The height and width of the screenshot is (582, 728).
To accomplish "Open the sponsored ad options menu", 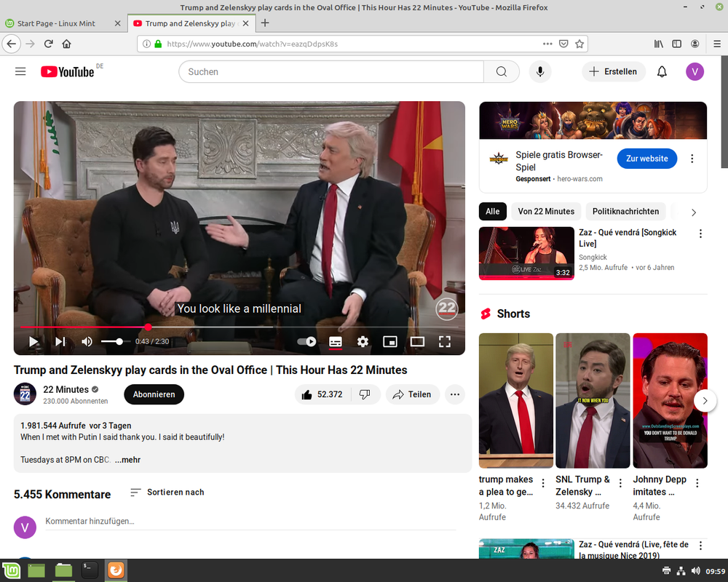I will (x=692, y=159).
